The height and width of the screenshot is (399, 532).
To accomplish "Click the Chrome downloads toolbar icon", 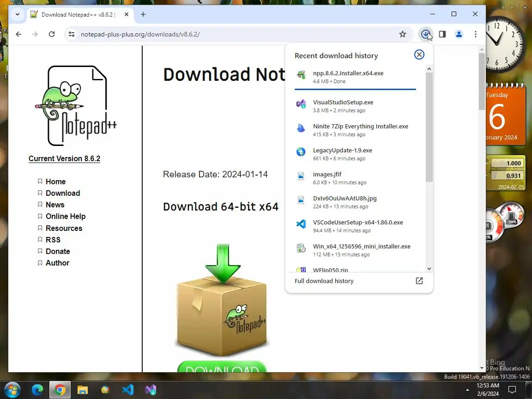I will pyautogui.click(x=425, y=34).
